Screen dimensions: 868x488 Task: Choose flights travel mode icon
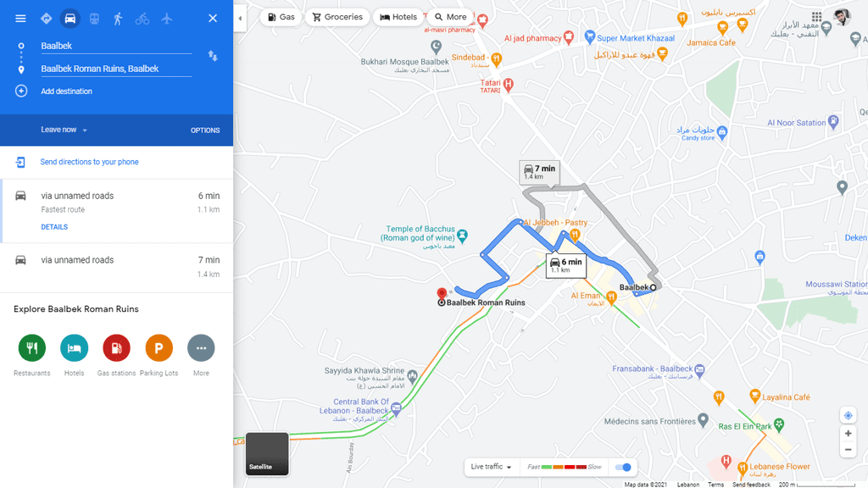click(167, 19)
